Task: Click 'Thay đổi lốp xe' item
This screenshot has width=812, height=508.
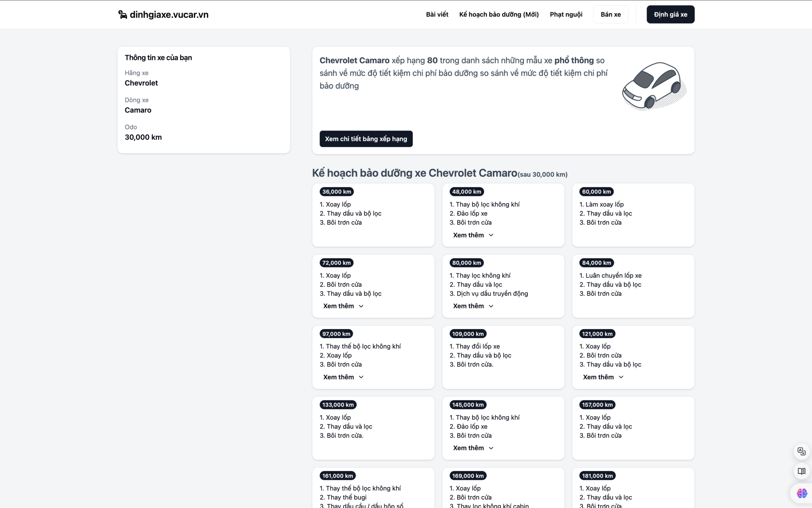Action: click(477, 346)
